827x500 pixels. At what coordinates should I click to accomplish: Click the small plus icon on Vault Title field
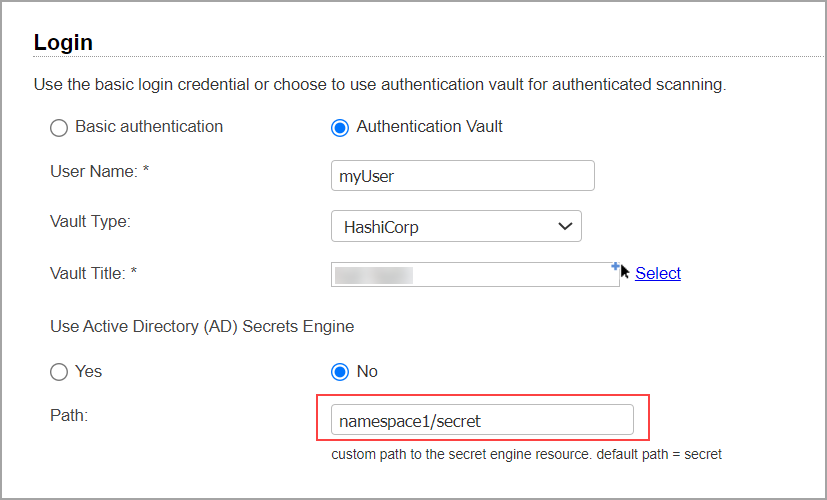(615, 266)
